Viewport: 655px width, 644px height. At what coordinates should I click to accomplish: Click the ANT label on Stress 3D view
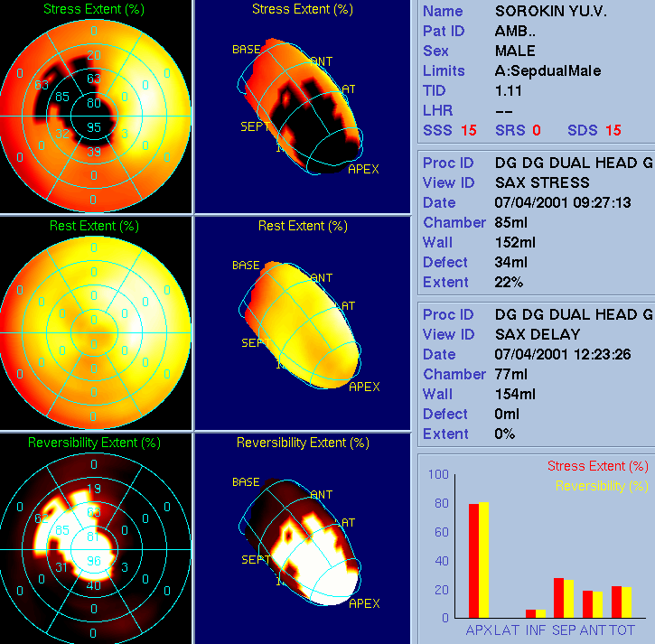[x=322, y=61]
